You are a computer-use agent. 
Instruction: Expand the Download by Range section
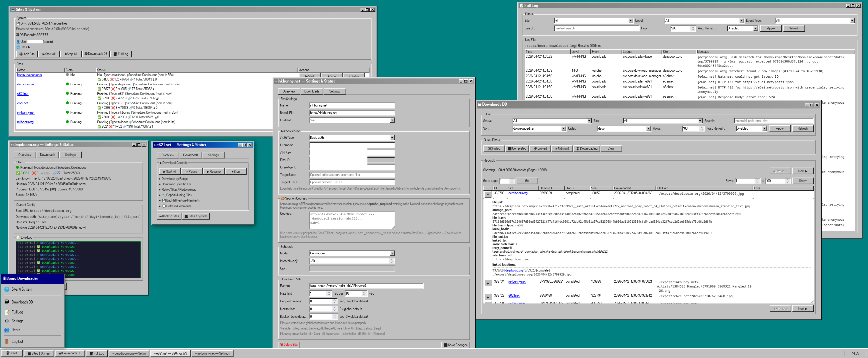pos(175,179)
